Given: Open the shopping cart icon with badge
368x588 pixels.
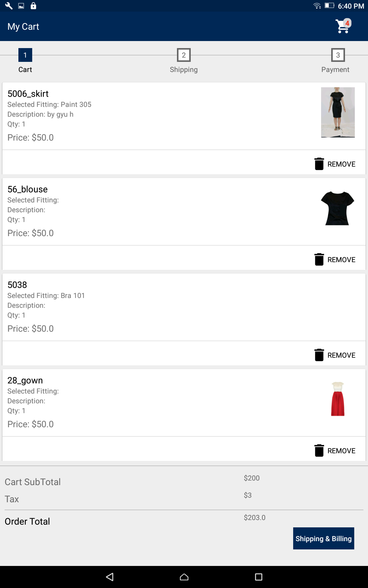Looking at the screenshot, I should point(343,26).
